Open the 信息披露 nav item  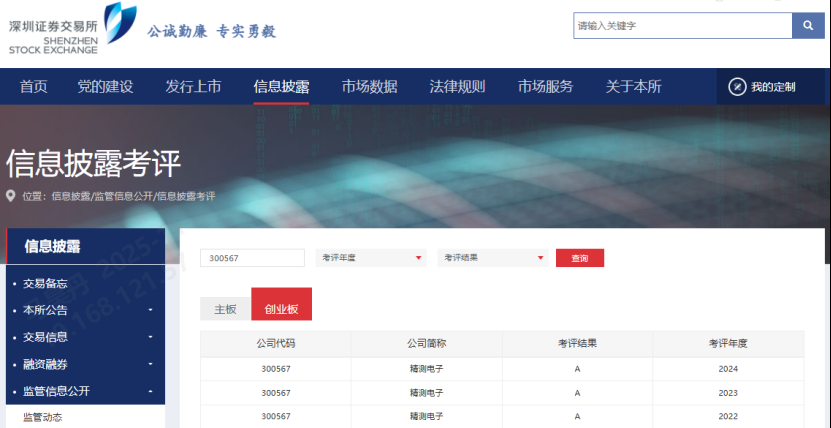point(281,87)
